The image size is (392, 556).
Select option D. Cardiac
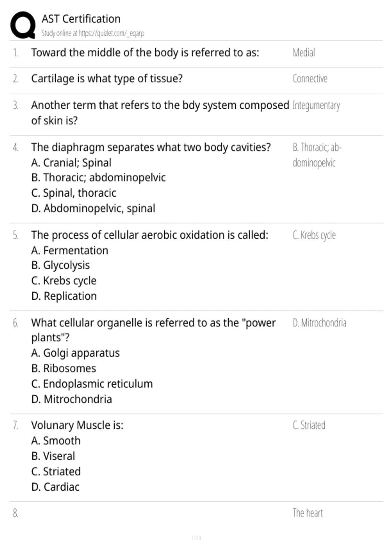(x=55, y=487)
